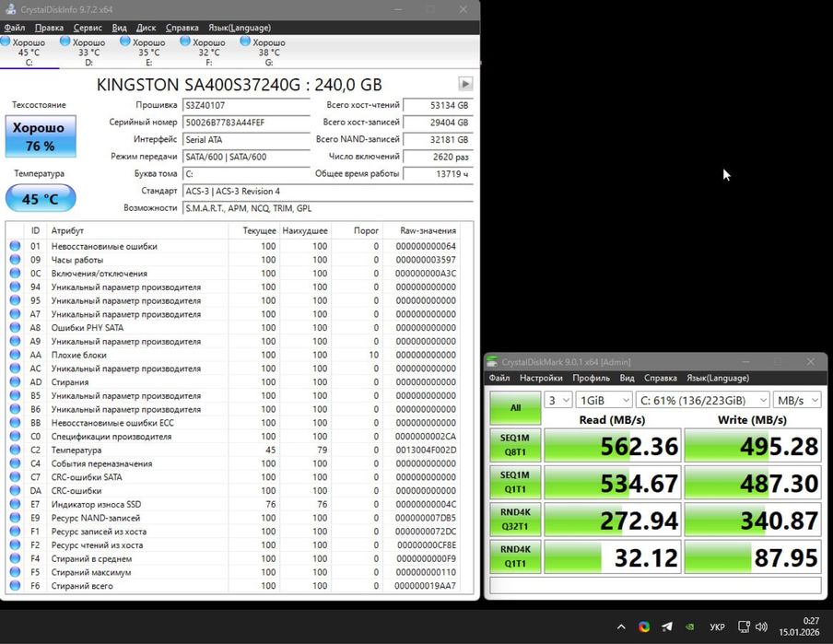Click status icon for AD Стирания
833x644 pixels.
(x=15, y=382)
